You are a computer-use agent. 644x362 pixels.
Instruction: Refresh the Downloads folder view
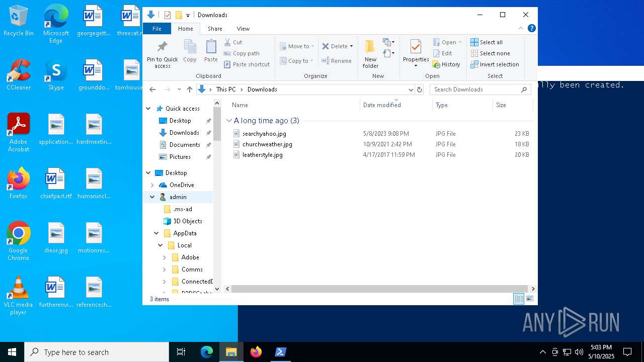pyautogui.click(x=420, y=89)
